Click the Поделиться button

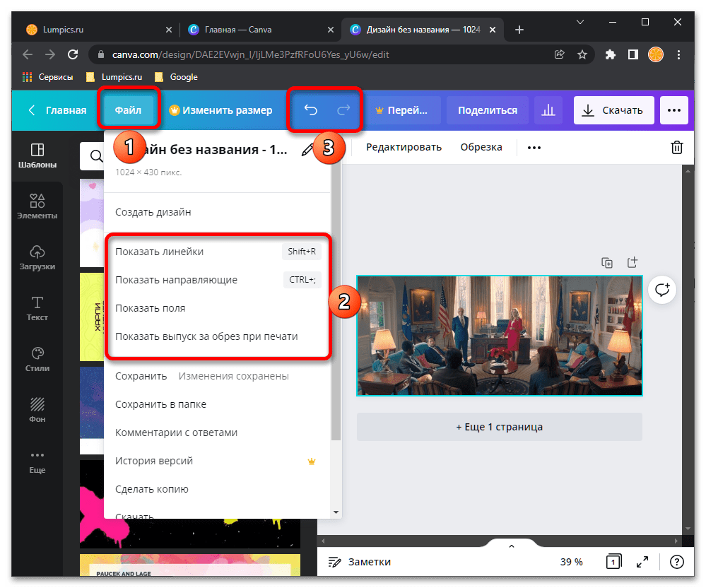tap(487, 110)
